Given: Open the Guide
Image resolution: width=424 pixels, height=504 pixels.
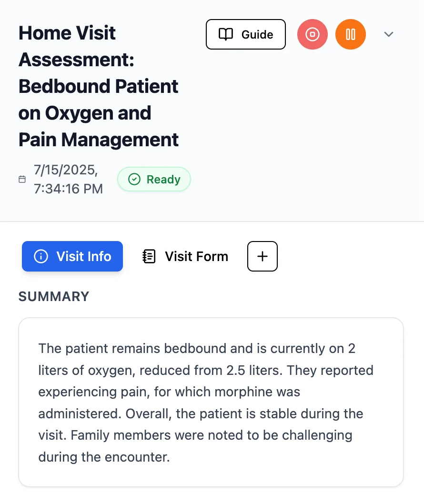Looking at the screenshot, I should (x=246, y=34).
